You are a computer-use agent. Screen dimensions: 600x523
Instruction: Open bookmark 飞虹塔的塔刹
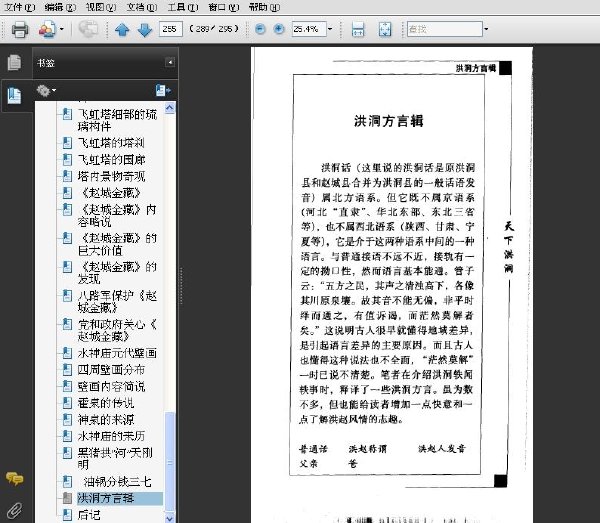pyautogui.click(x=111, y=143)
